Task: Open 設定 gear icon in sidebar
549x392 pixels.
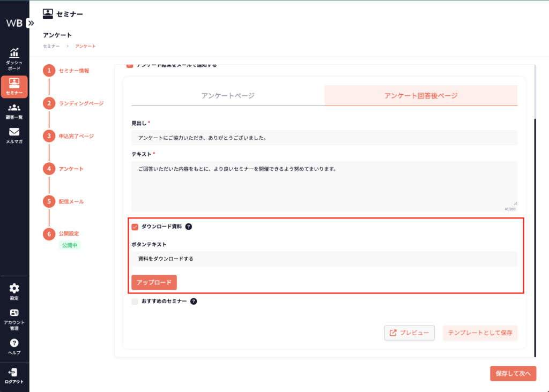Action: coord(14,288)
